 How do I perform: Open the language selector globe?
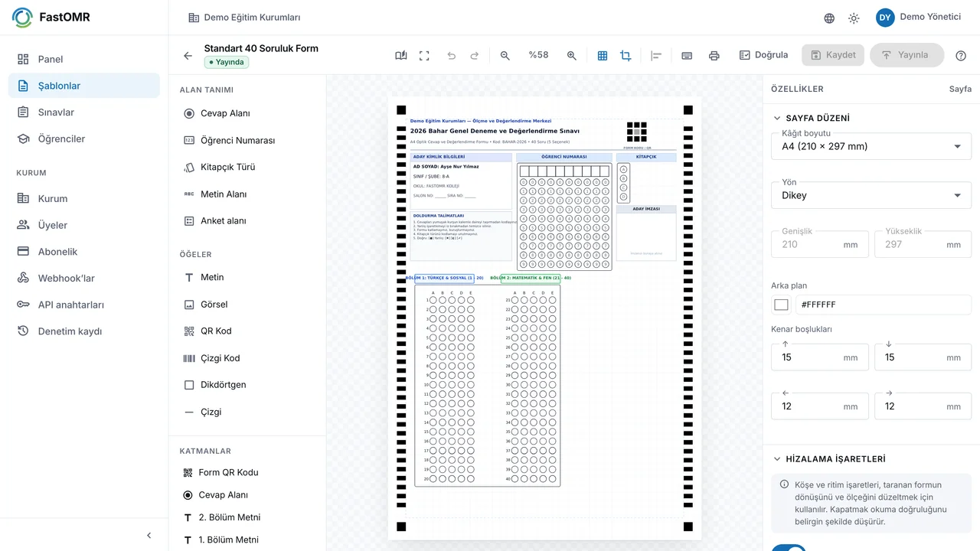(x=829, y=18)
